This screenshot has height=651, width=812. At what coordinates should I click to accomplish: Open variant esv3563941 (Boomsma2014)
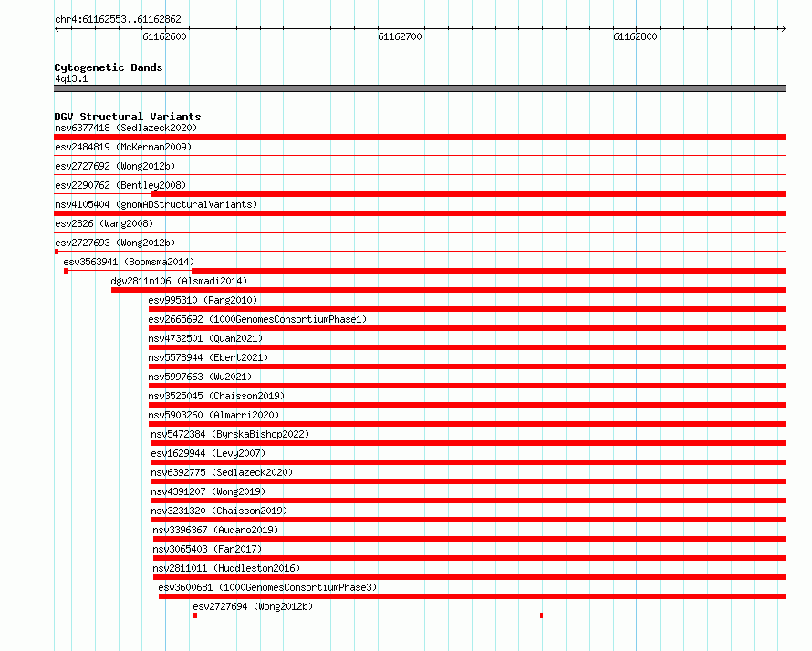[129, 262]
